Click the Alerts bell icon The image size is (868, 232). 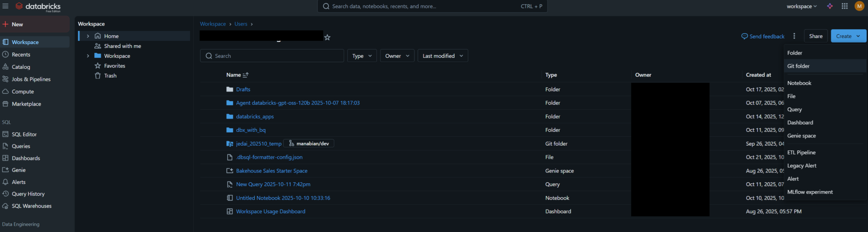pos(5,182)
